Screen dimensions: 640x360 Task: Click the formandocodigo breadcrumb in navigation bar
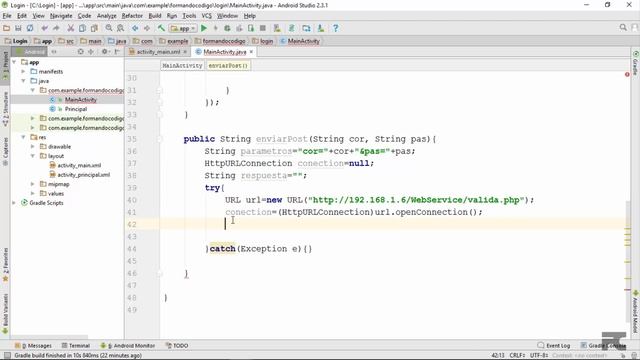224,41
